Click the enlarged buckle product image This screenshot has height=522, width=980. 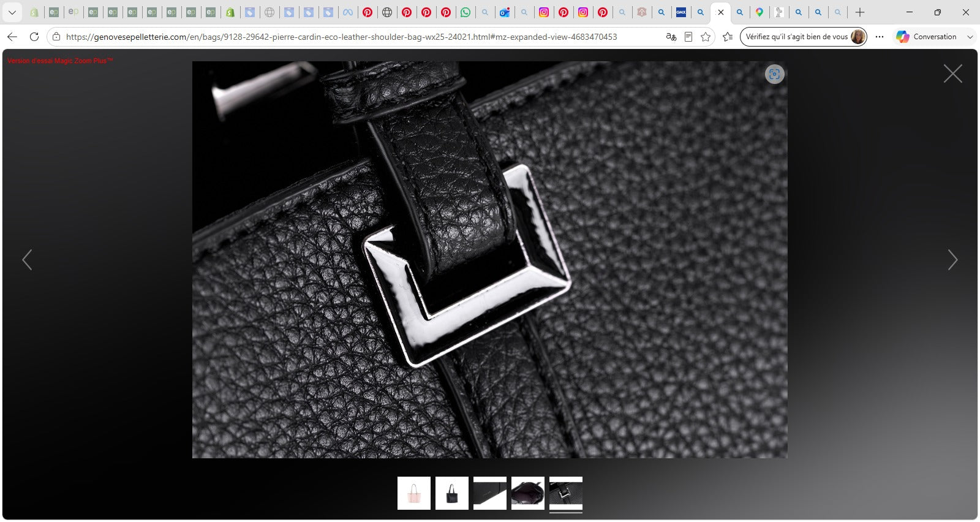coord(490,260)
